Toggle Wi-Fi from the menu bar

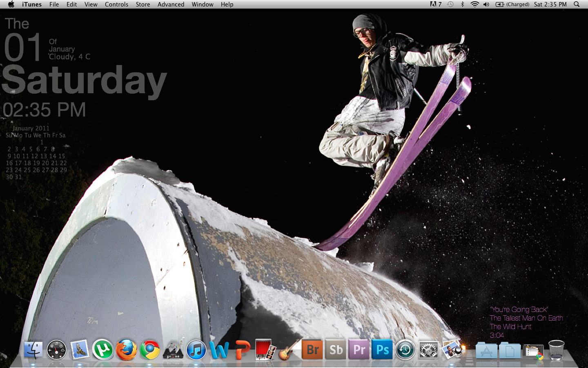coord(474,4)
